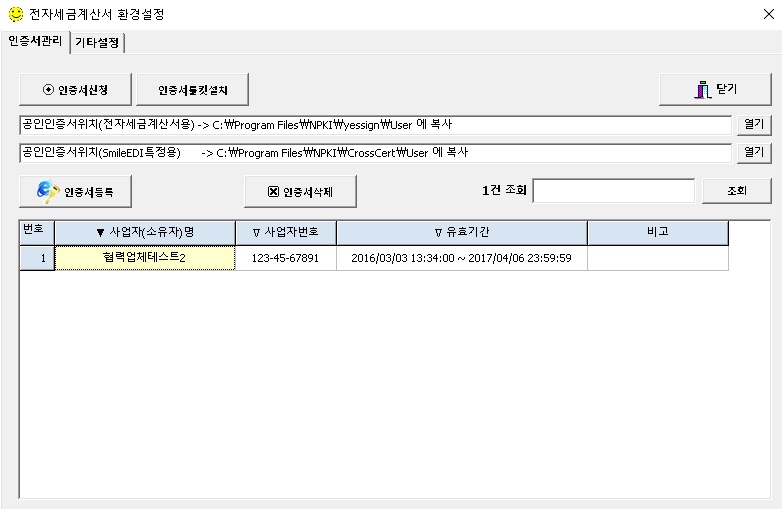Sort by 사업자(소유자)명 column header
Image resolution: width=782 pixels, height=509 pixels.
145,232
